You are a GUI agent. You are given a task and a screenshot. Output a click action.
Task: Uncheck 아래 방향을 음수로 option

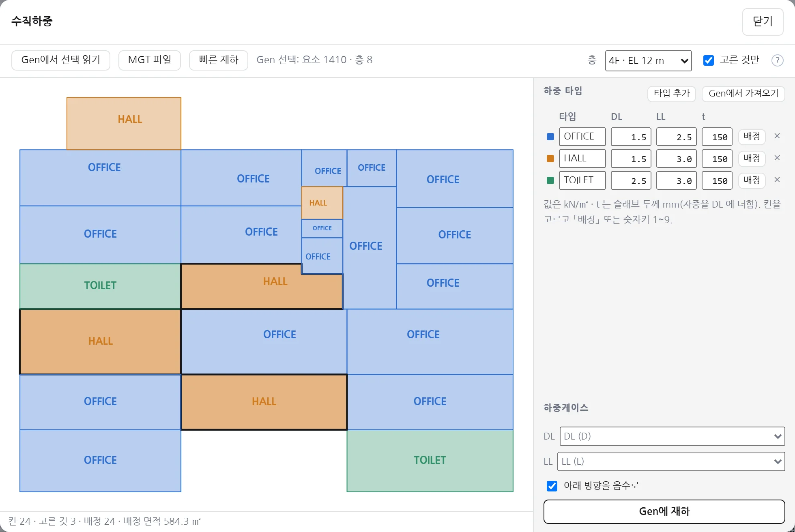[552, 486]
